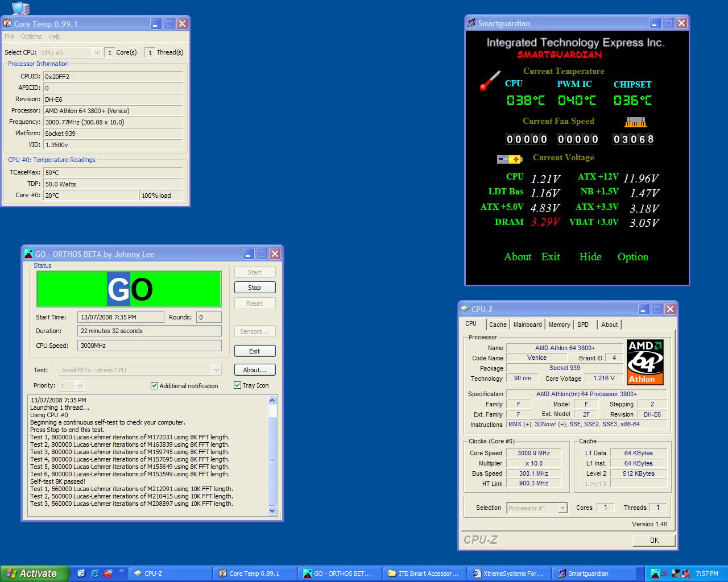Screen dimensions: 728x582
Task: Switch to XtremeSystems Forum taskbar button
Action: pos(509,573)
